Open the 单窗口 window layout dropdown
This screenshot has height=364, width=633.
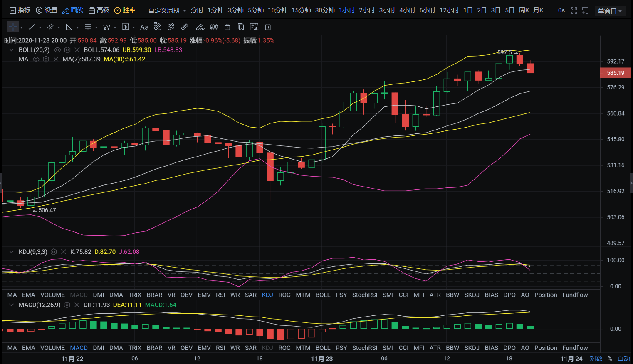click(610, 11)
